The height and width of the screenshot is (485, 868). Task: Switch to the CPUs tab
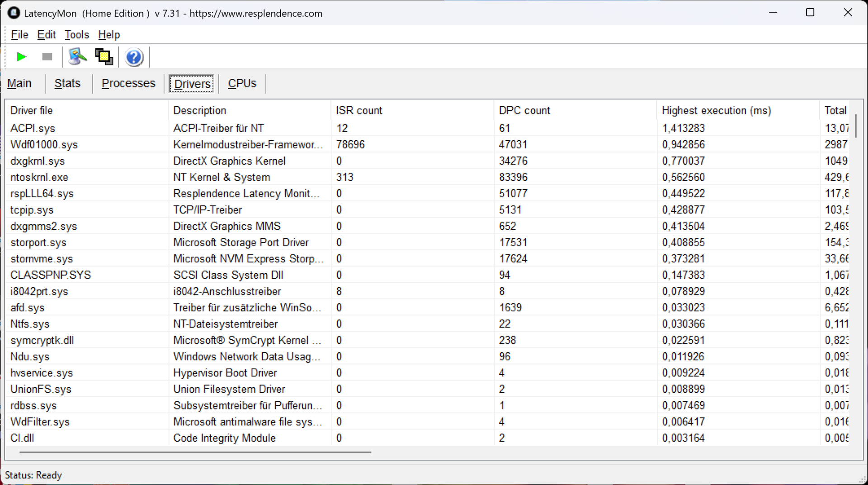coord(242,84)
